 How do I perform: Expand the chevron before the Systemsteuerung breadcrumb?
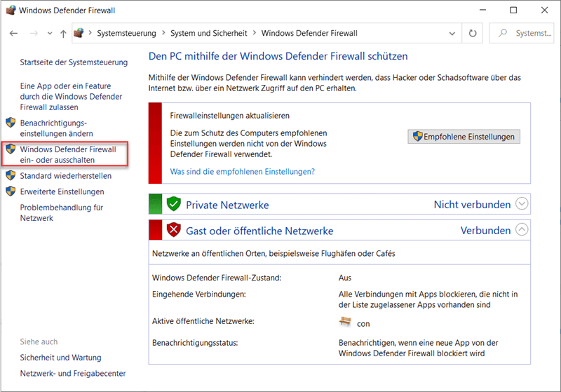(90, 33)
